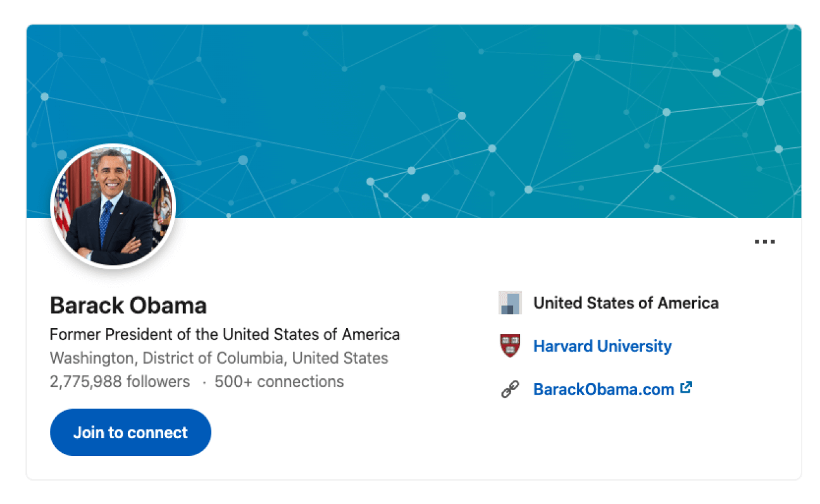The image size is (820, 504).
Task: Open the Harvard University link
Action: pyautogui.click(x=602, y=347)
